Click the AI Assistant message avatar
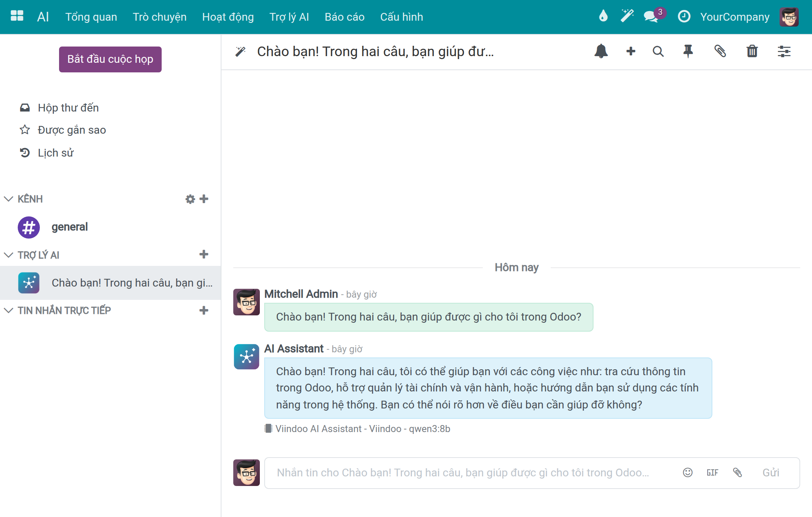The width and height of the screenshot is (812, 517). [247, 357]
